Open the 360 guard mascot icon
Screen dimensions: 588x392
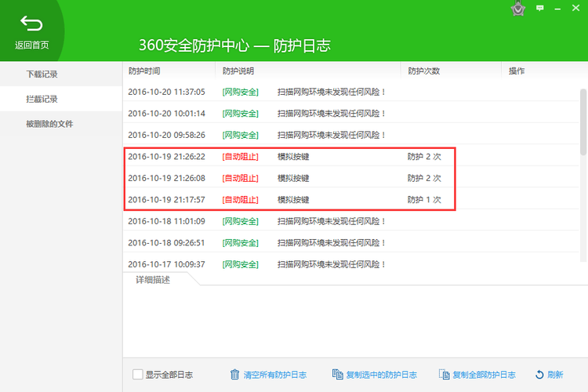coord(518,9)
